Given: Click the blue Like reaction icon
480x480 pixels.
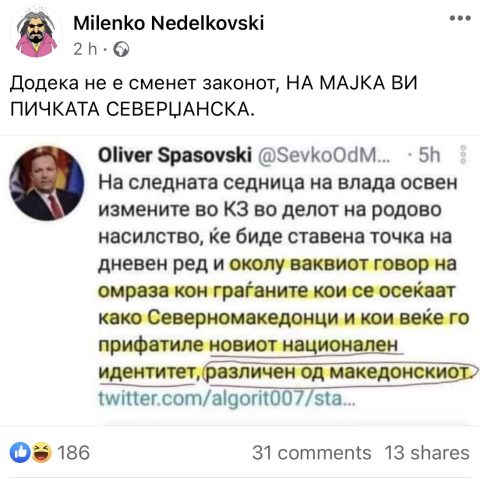Looking at the screenshot, I should click(x=20, y=453).
